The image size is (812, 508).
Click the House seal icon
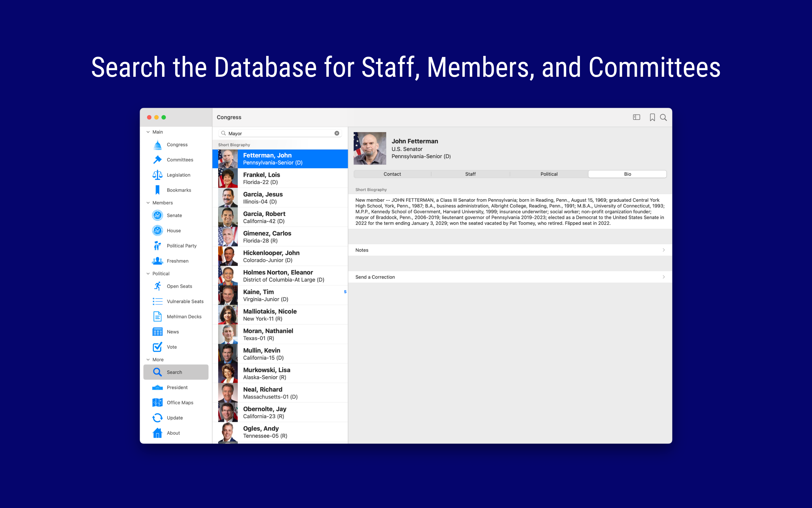click(x=157, y=231)
